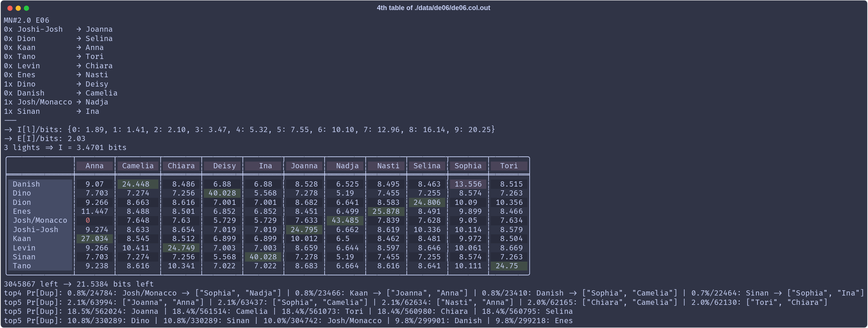This screenshot has height=328, width=868.
Task: Select the Selina column header
Action: (427, 166)
